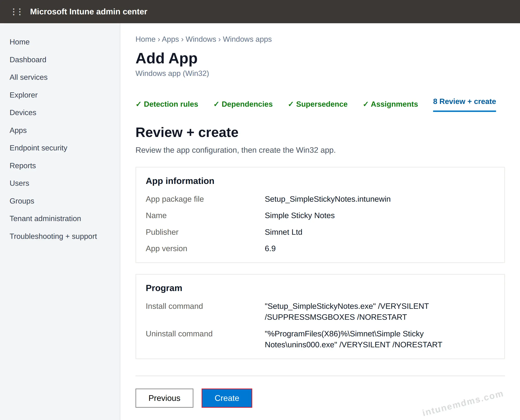The image size is (520, 420).
Task: Click the App version label
Action: 166,249
